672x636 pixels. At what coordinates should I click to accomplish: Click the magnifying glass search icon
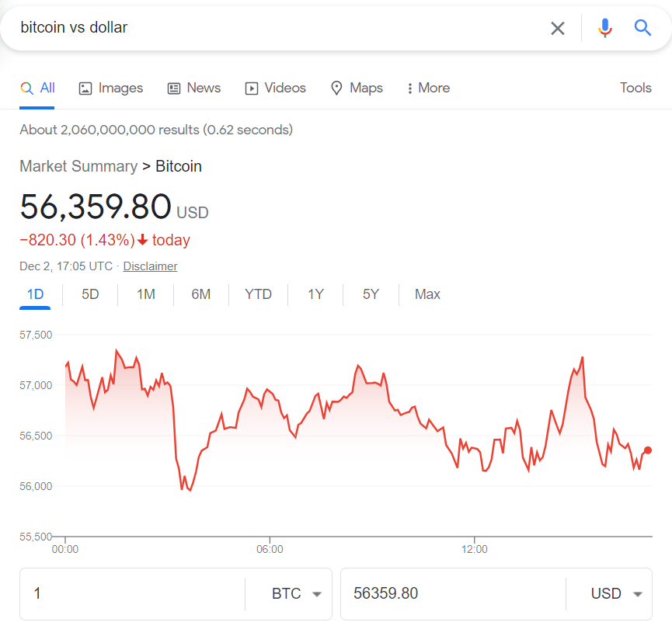tap(642, 28)
